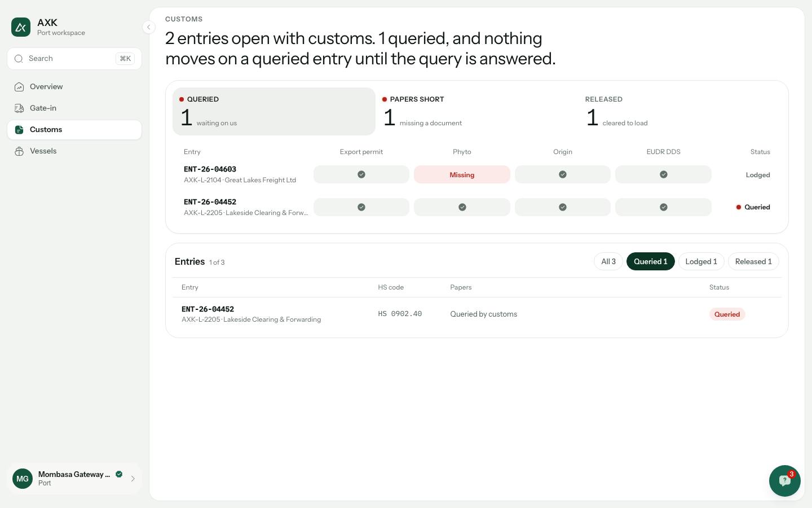The width and height of the screenshot is (812, 508).
Task: Open ENT-26-04452 row in the Entries table
Action: (x=477, y=314)
